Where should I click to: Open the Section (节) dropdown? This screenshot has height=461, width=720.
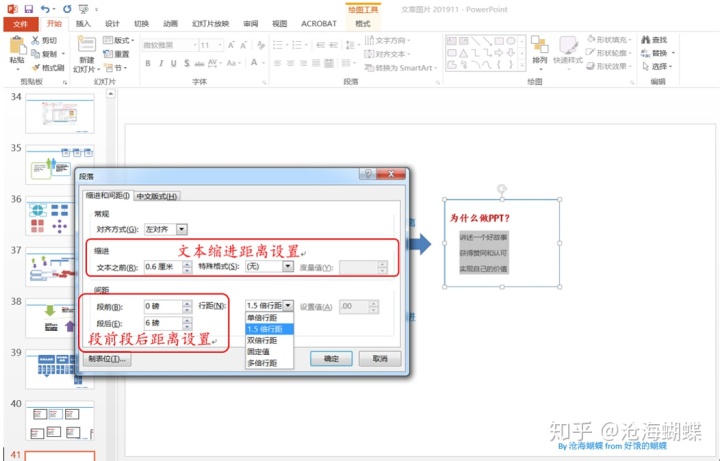(115, 67)
